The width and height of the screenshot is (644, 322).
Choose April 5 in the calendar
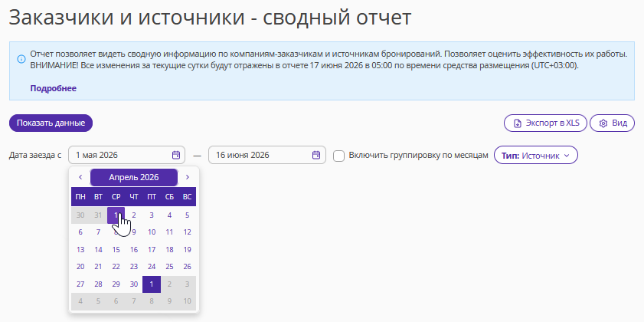point(188,215)
